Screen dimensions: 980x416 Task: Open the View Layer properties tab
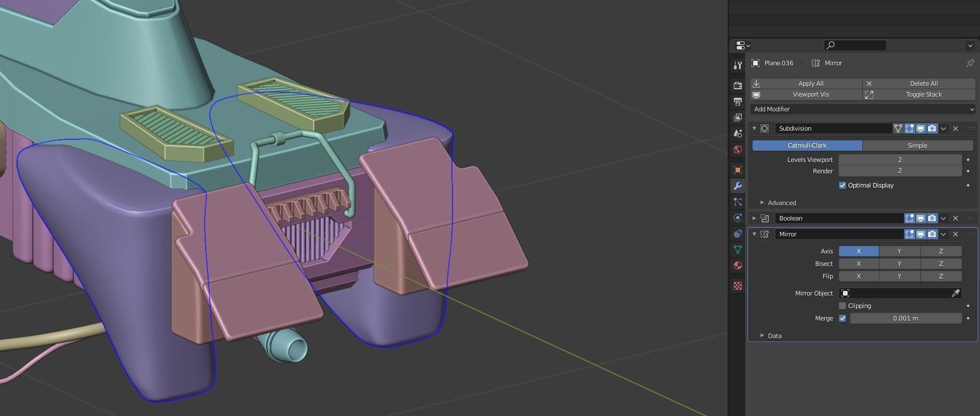point(737,117)
